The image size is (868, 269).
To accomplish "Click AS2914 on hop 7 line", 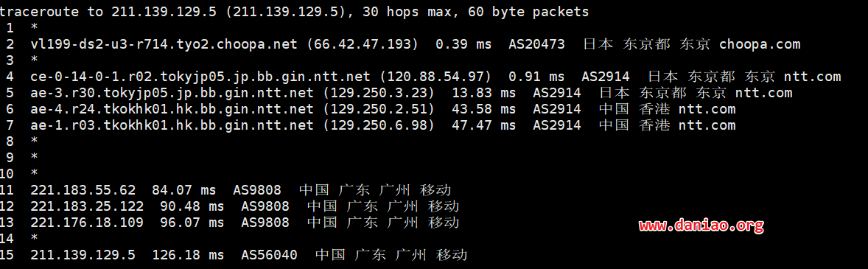I will pyautogui.click(x=557, y=125).
